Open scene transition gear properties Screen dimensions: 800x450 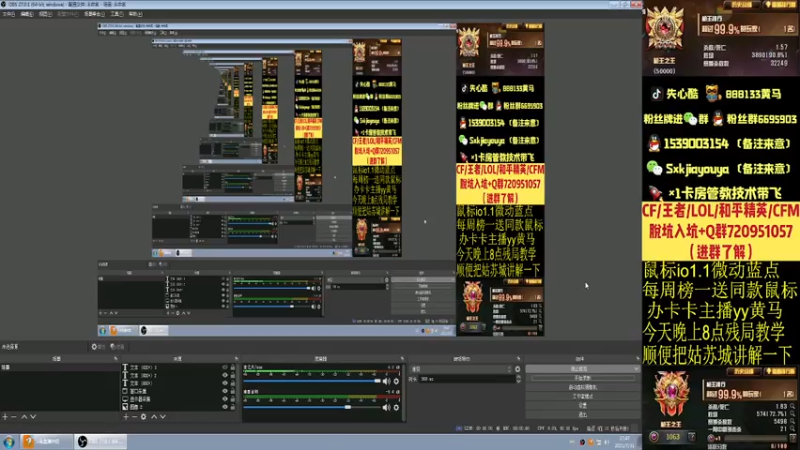[x=517, y=369]
